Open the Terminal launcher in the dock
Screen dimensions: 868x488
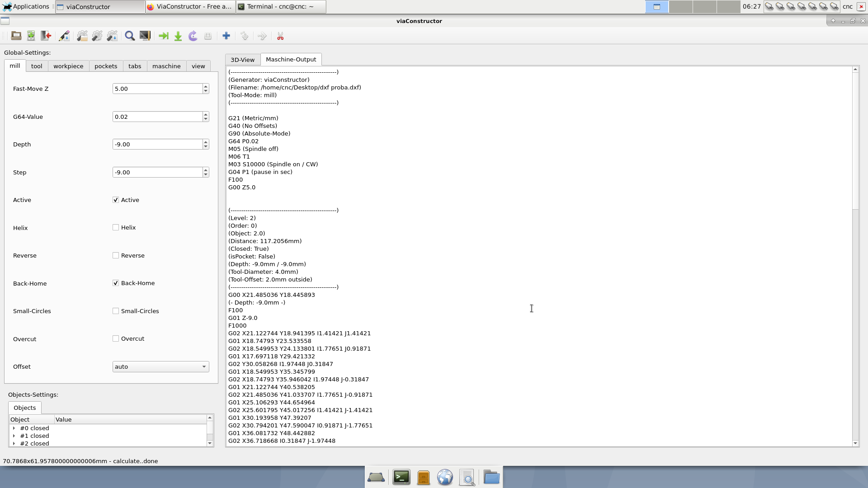point(401,477)
